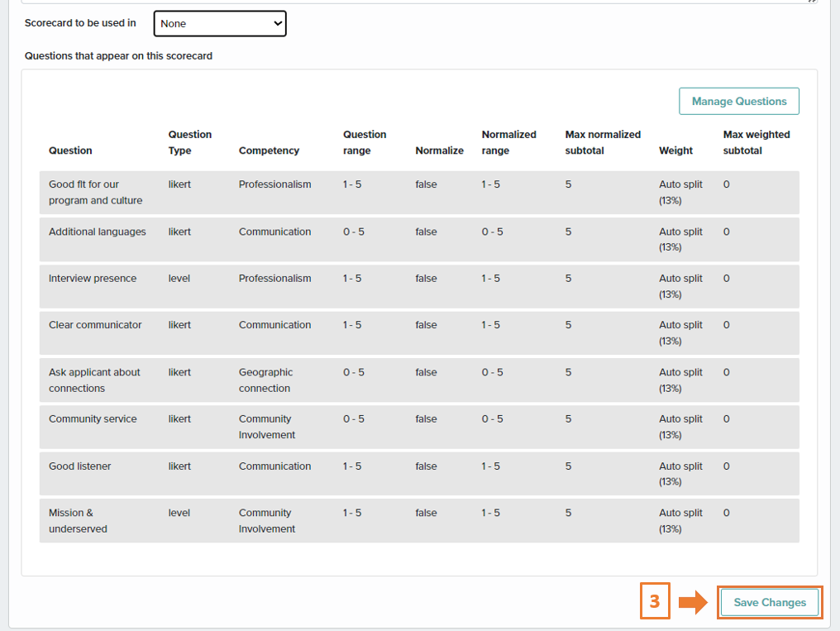Select 'Good fit for our program and culture' question
This screenshot has width=840, height=631.
point(95,193)
